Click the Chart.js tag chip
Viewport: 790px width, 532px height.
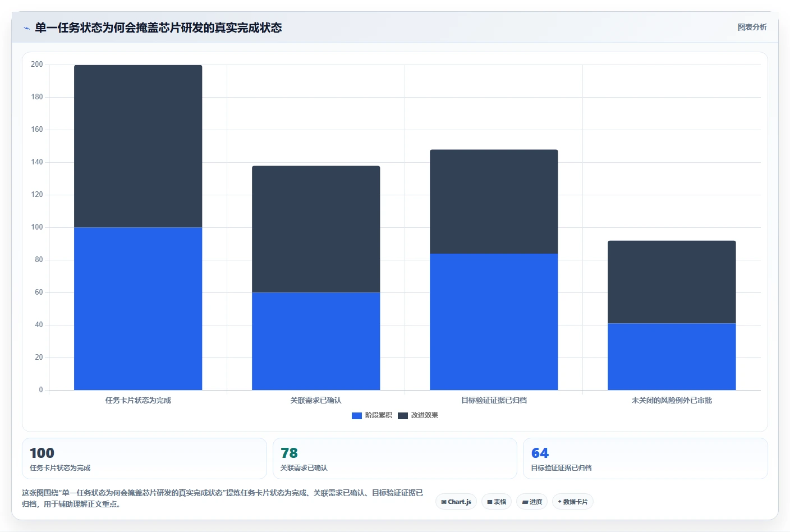point(456,502)
